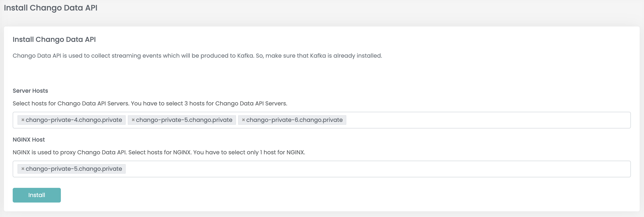Click the Select 3 hosts instruction text
The width and height of the screenshot is (644, 217).
(150, 103)
